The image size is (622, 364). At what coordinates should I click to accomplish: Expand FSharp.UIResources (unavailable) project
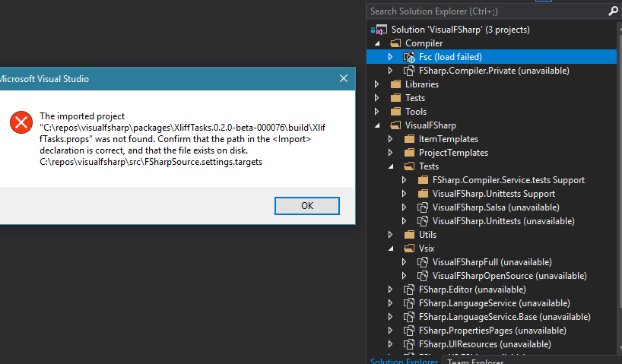(x=390, y=344)
